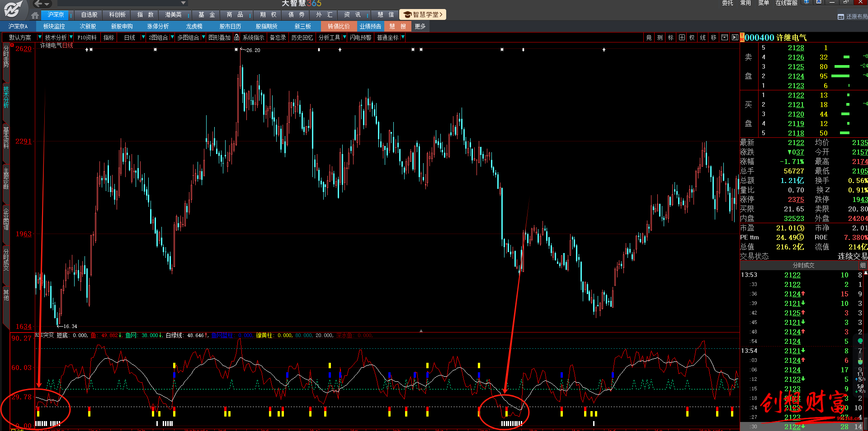Switch to 自选股 tab
Screen dimensions: 868x431
point(89,15)
